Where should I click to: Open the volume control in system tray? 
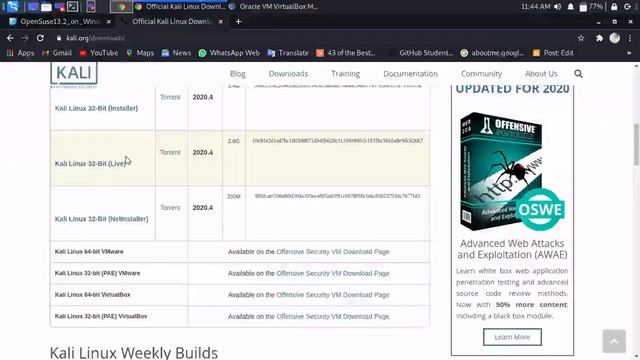point(558,7)
